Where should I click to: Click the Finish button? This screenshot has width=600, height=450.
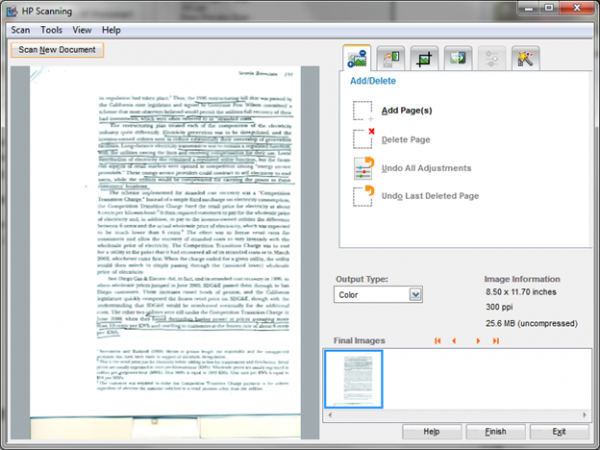(495, 431)
